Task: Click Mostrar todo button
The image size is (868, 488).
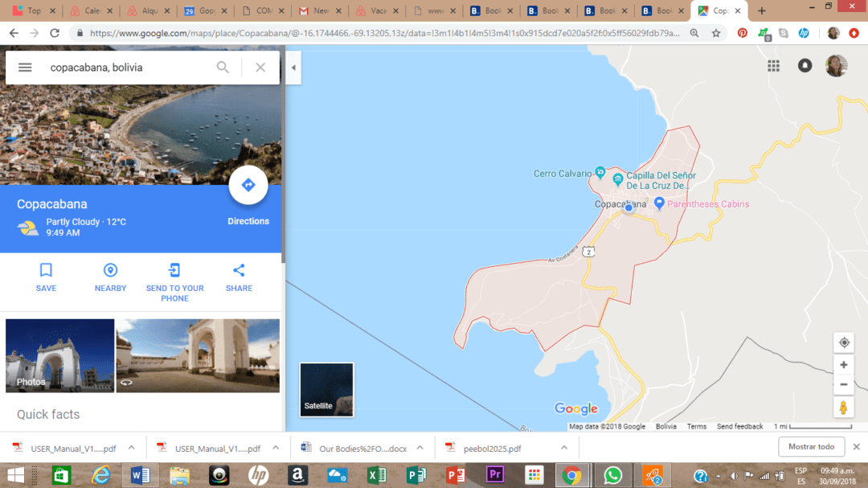Action: (811, 446)
